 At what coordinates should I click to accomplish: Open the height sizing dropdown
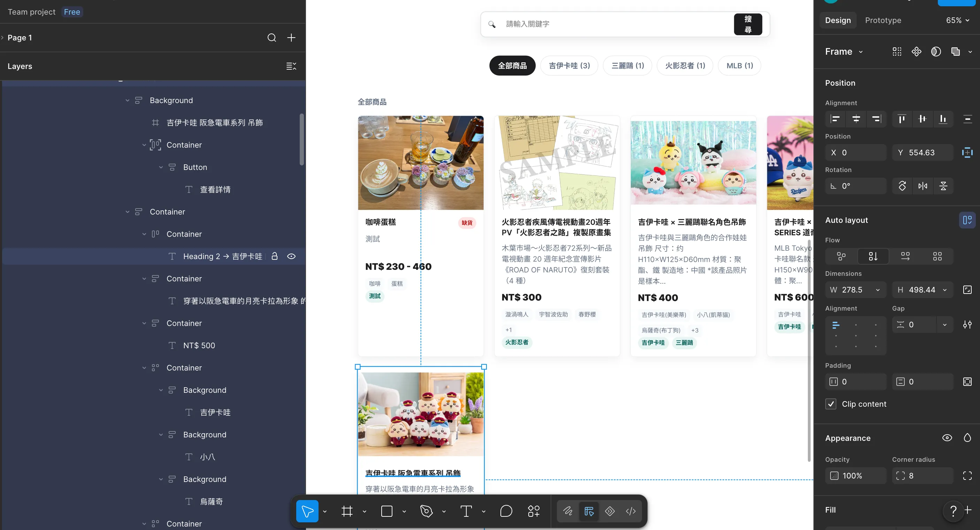(944, 290)
